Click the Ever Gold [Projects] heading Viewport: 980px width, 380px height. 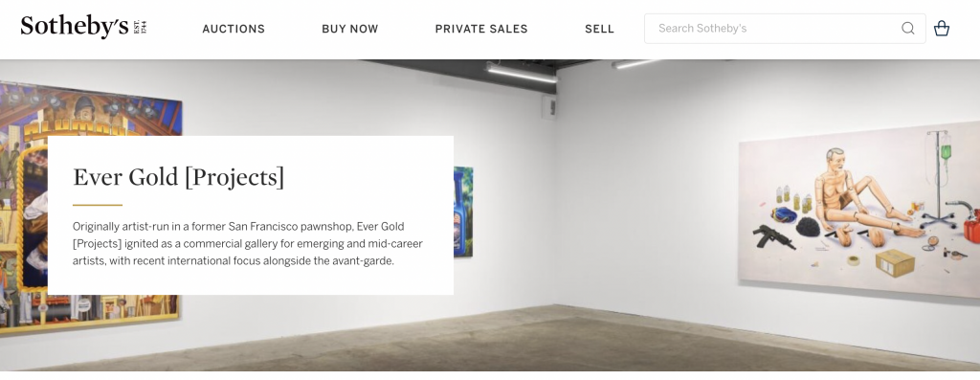pos(179,177)
